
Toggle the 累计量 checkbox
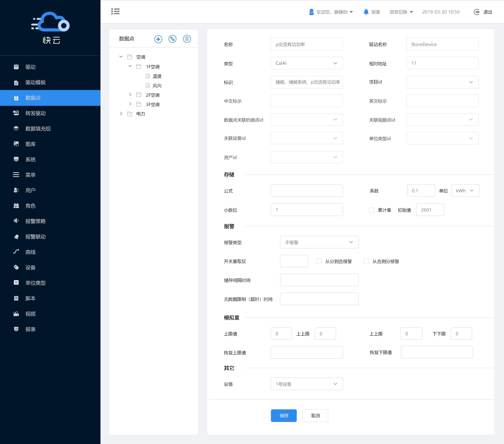click(x=371, y=210)
